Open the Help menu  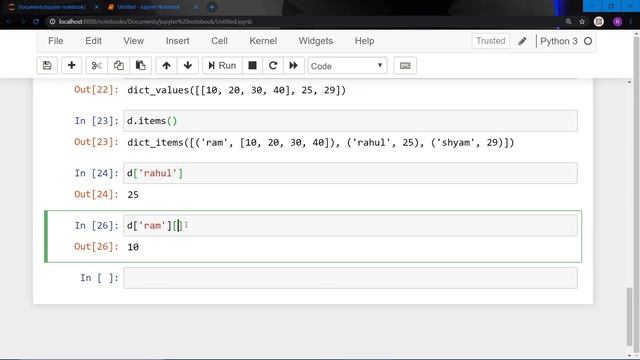point(364,41)
